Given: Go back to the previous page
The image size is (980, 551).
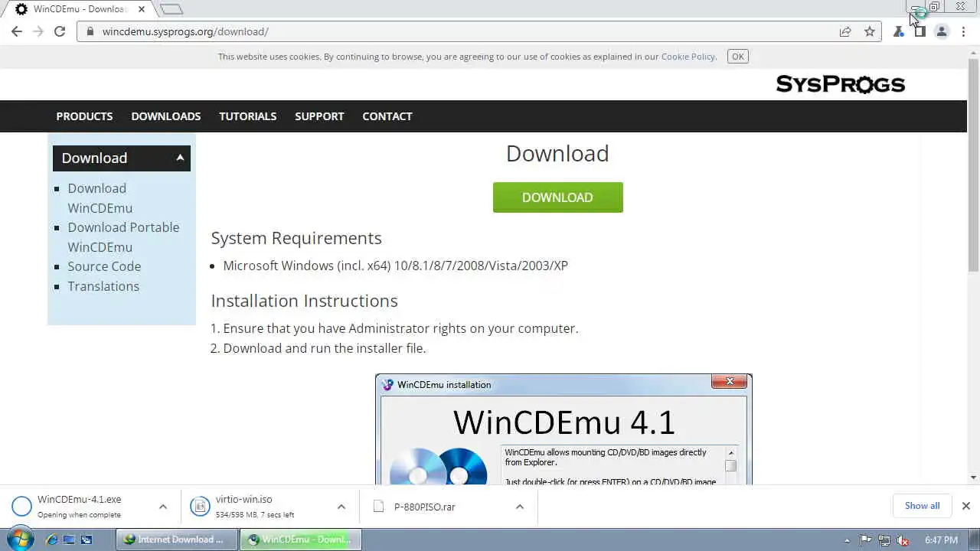Looking at the screenshot, I should pyautogui.click(x=17, y=31).
